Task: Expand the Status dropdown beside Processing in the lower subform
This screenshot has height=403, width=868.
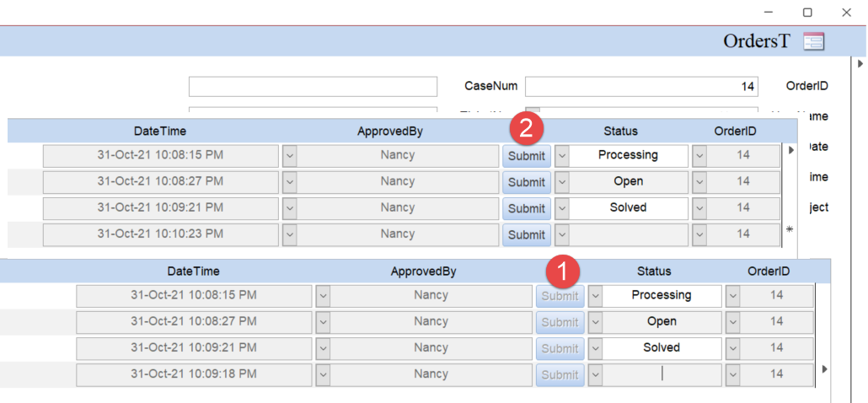Action: pyautogui.click(x=595, y=296)
